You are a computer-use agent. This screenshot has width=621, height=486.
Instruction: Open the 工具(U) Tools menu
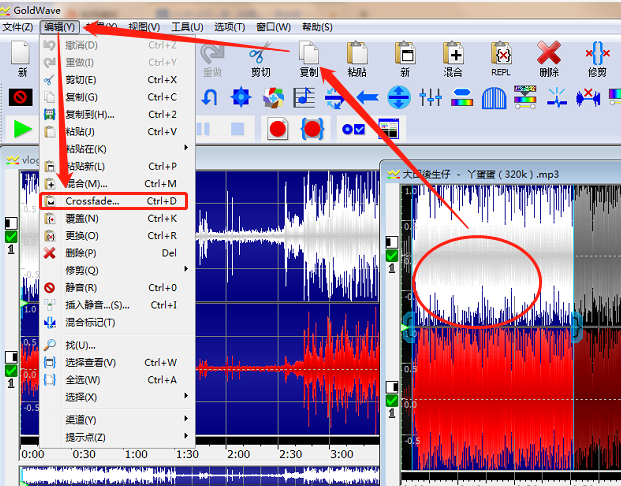tap(187, 26)
